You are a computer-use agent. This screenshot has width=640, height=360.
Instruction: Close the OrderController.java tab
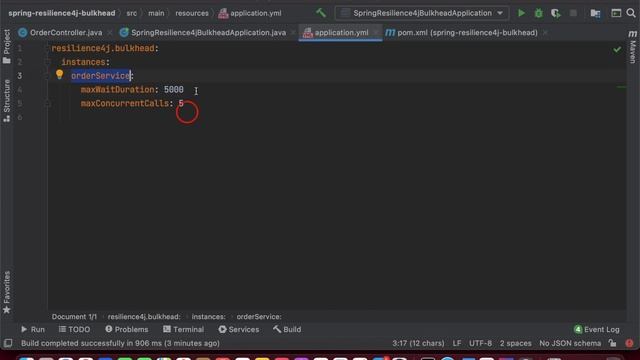point(110,33)
